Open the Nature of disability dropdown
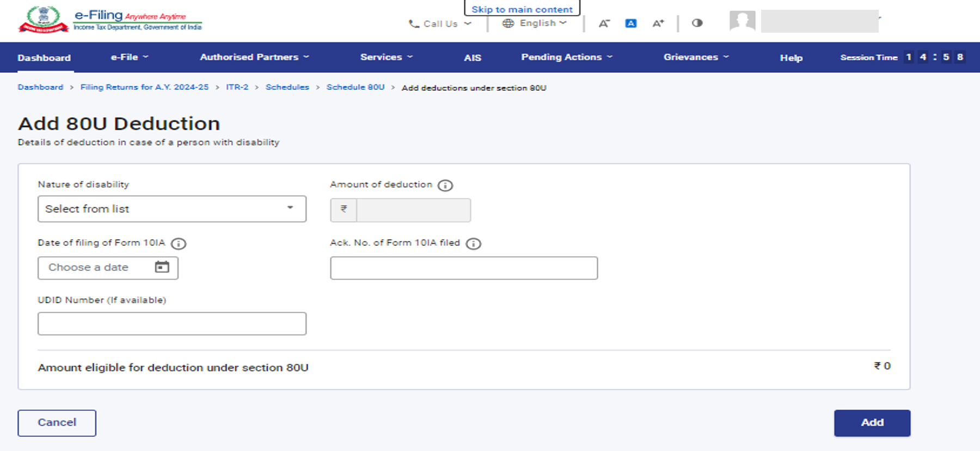 tap(171, 209)
